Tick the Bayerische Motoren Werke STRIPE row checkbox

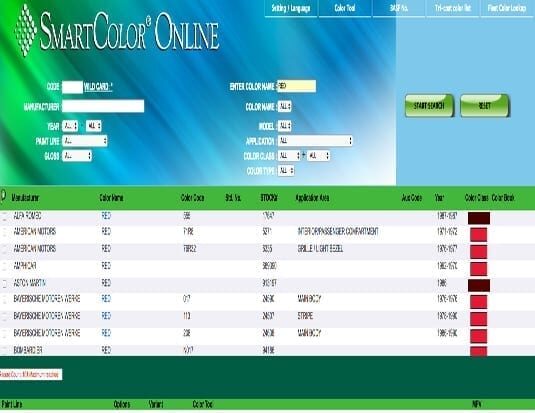pyautogui.click(x=5, y=317)
